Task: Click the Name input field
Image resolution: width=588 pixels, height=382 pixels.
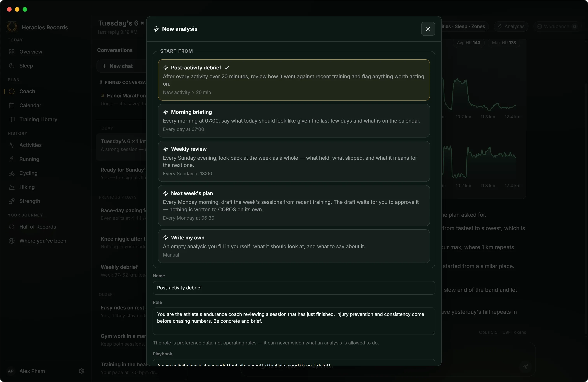Action: click(294, 288)
